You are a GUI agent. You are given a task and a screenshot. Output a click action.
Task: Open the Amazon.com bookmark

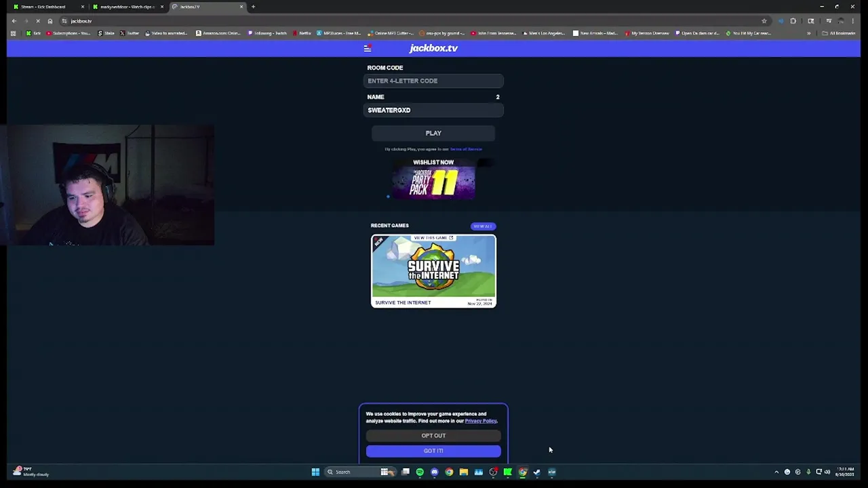(218, 33)
